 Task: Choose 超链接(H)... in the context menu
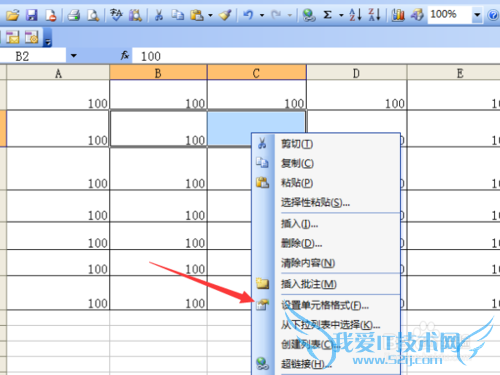coord(327,364)
